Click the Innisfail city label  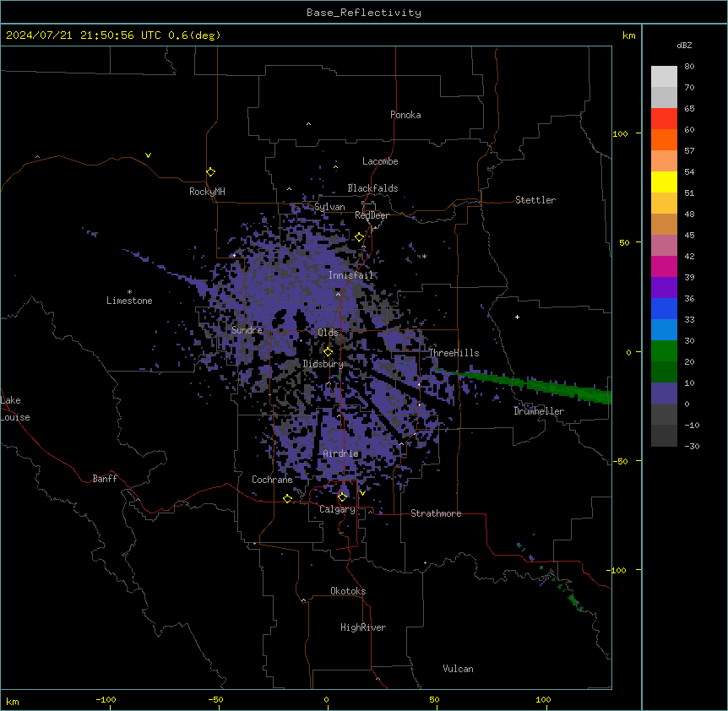coord(351,275)
